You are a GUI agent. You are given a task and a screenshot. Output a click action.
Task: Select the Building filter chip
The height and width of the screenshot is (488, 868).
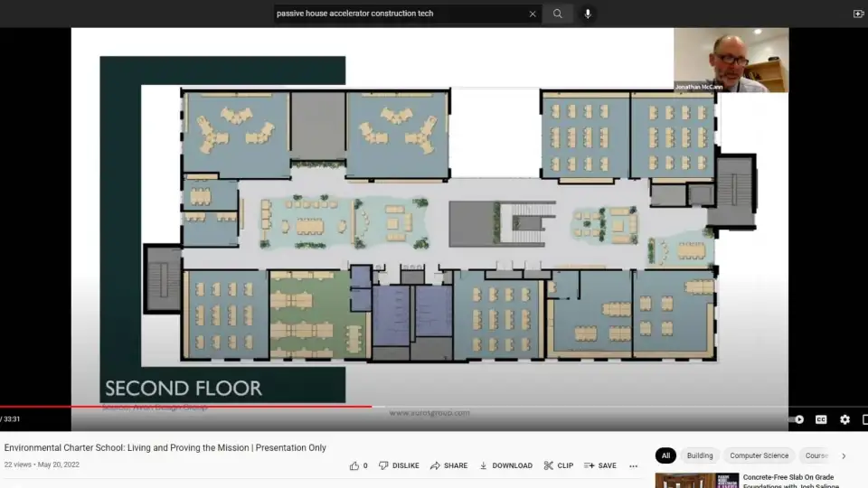tap(699, 455)
